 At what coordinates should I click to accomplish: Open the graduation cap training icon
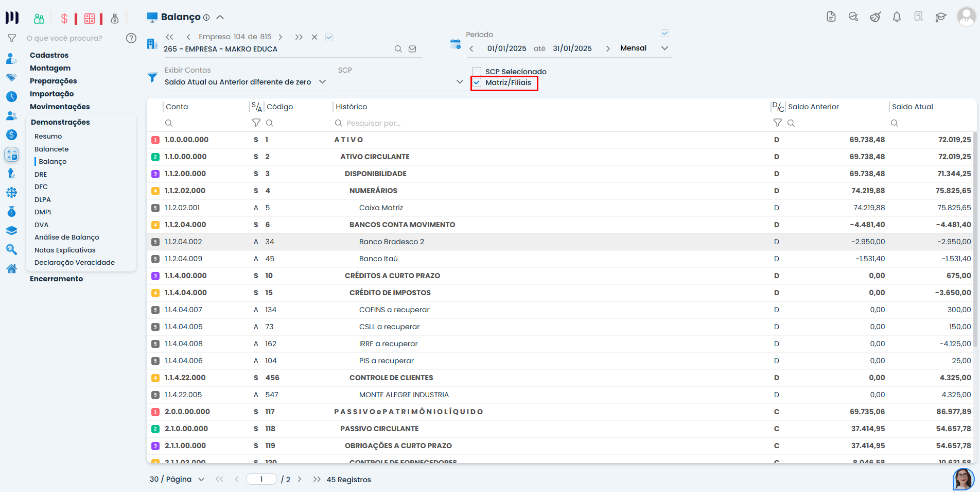(941, 17)
